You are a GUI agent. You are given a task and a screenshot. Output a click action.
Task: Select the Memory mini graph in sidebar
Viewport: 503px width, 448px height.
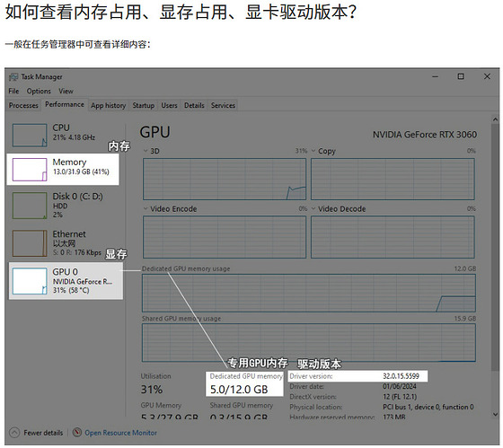[30, 170]
